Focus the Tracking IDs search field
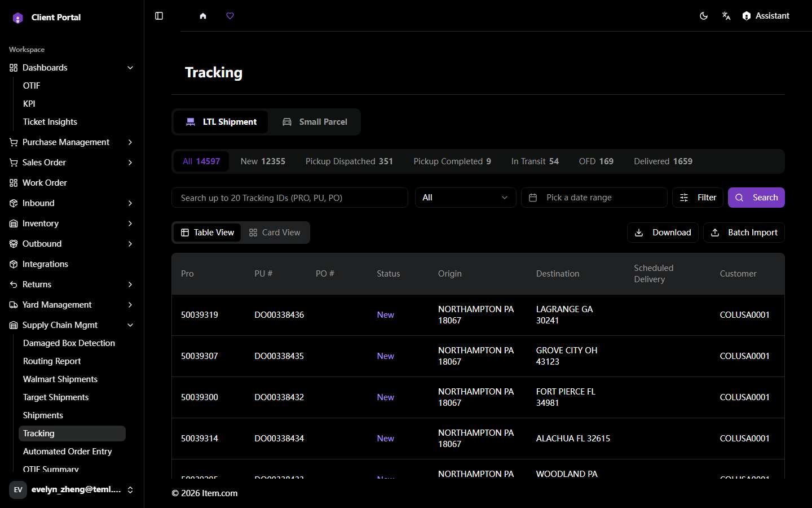Image resolution: width=812 pixels, height=508 pixels. [x=290, y=198]
